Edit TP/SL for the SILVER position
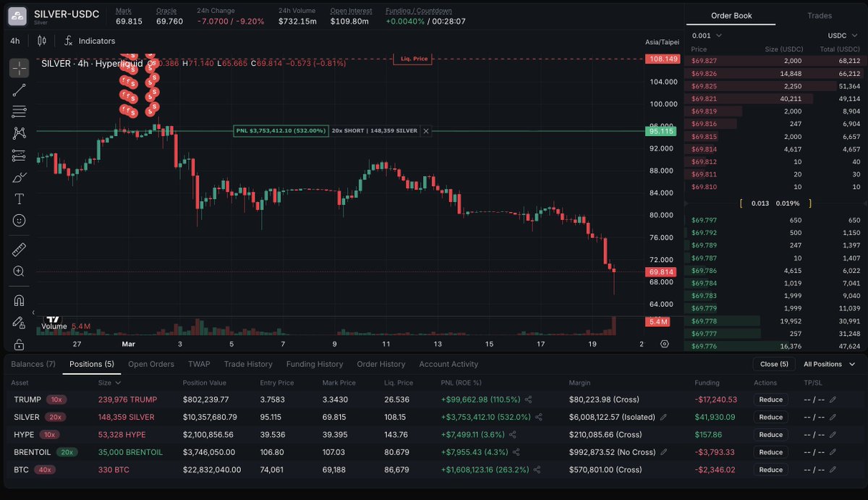 point(833,417)
